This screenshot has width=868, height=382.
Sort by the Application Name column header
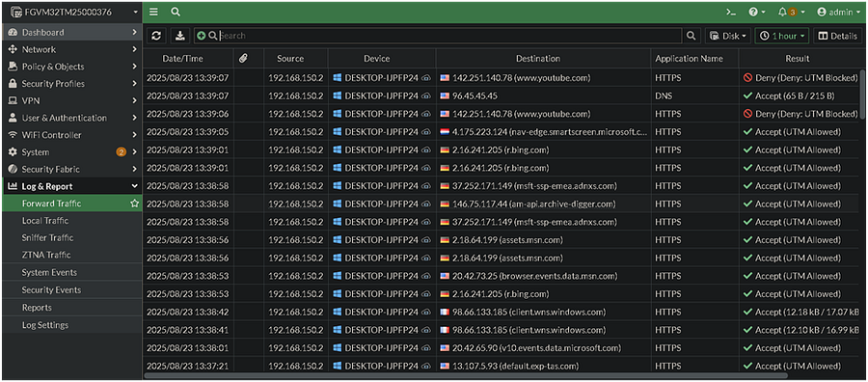694,59
